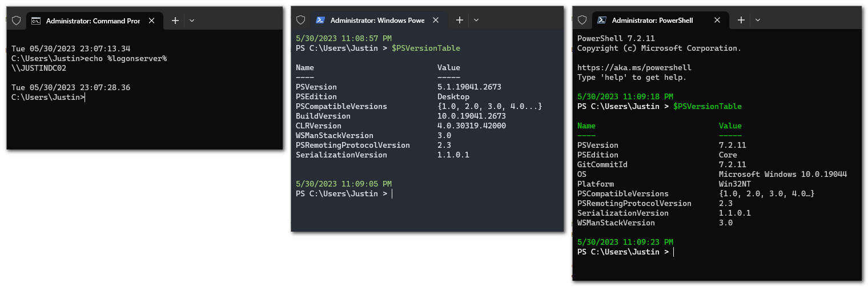Click $PSVersionTable command in Windows PowerShell window
The image size is (868, 287).
click(426, 48)
